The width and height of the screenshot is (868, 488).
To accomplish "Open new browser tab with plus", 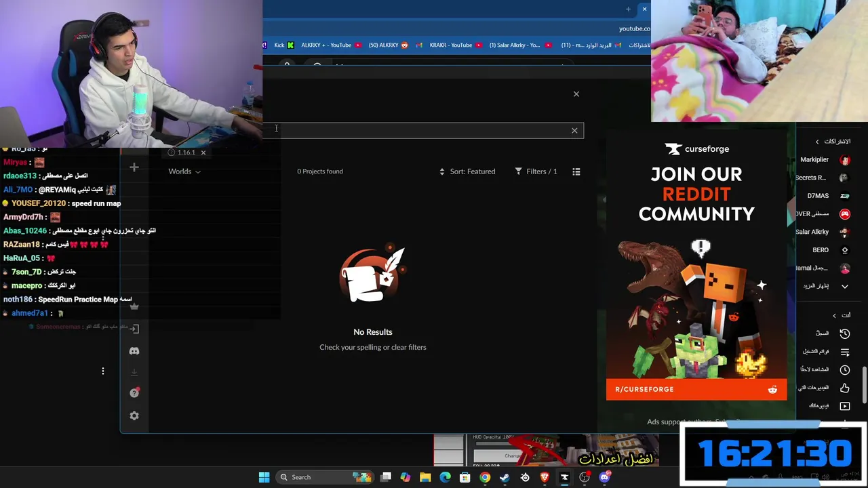I will (628, 9).
